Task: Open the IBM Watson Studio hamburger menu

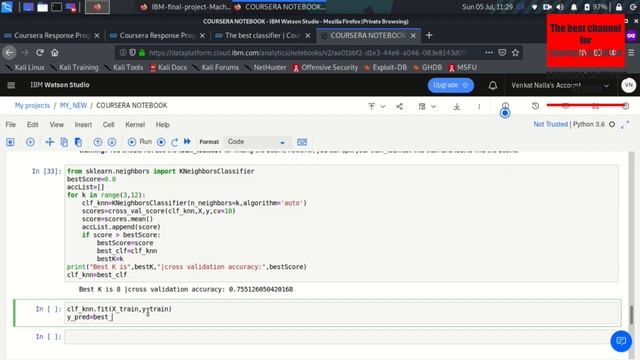Action: point(11,85)
